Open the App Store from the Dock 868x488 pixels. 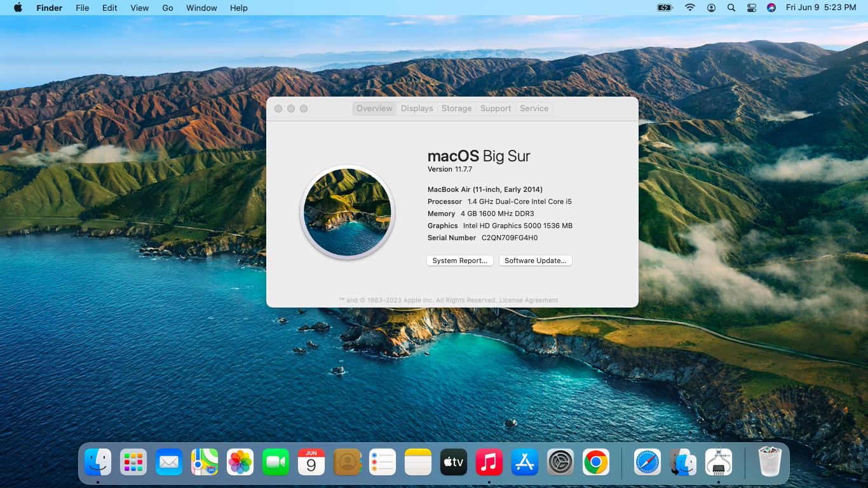525,462
